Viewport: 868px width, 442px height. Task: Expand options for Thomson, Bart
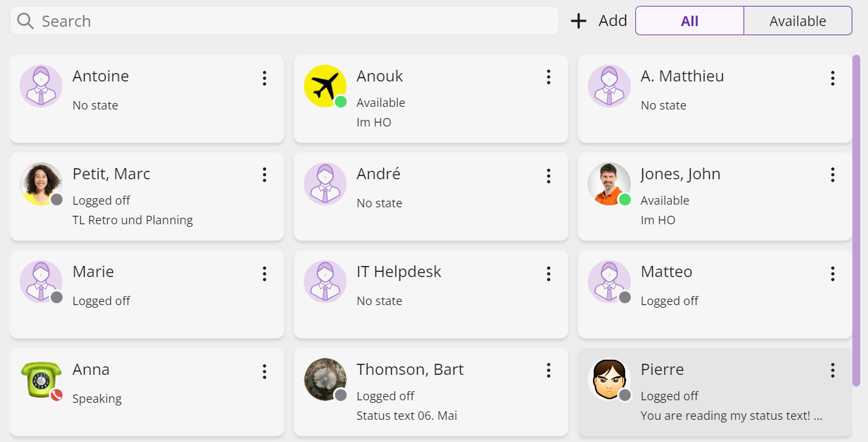pos(548,370)
